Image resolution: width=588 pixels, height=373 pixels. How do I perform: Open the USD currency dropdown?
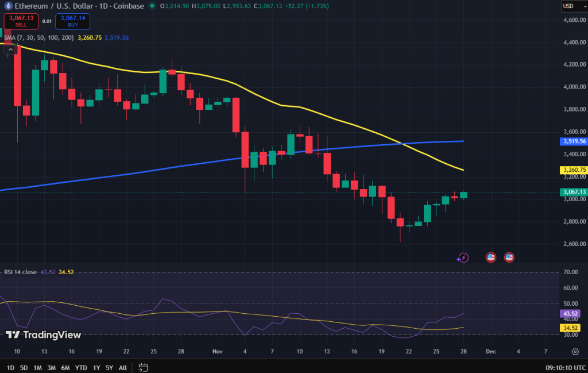(574, 6)
